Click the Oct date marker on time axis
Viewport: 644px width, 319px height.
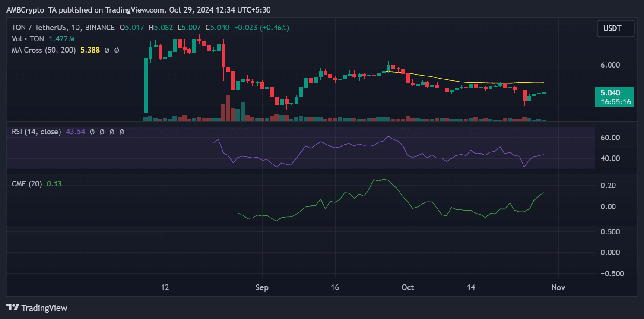point(407,287)
